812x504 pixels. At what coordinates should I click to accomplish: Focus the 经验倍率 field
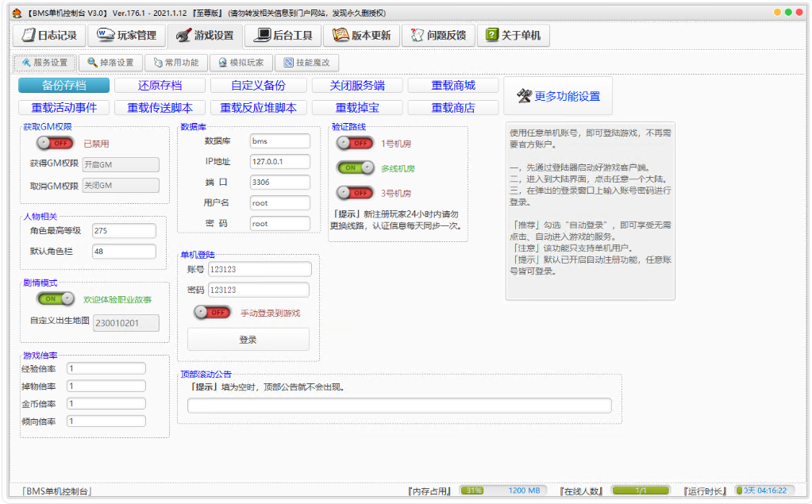106,368
